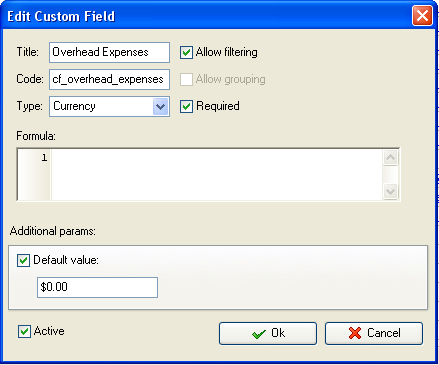
Task: Click the green checkmark icon on Ok
Action: [259, 333]
